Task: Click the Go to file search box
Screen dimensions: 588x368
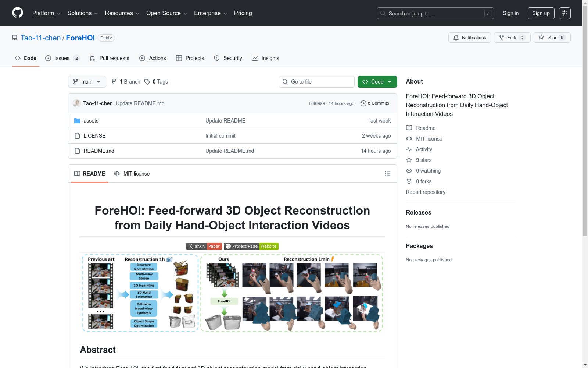Action: point(317,82)
